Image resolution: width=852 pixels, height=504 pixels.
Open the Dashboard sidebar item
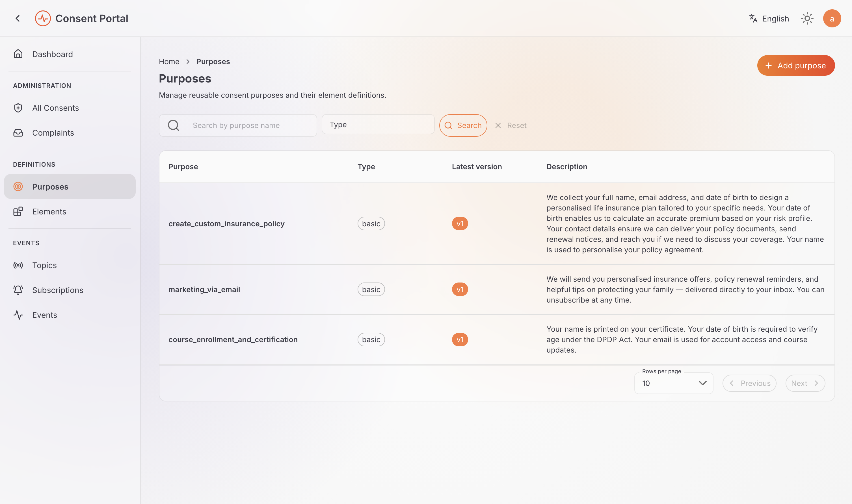[70, 54]
